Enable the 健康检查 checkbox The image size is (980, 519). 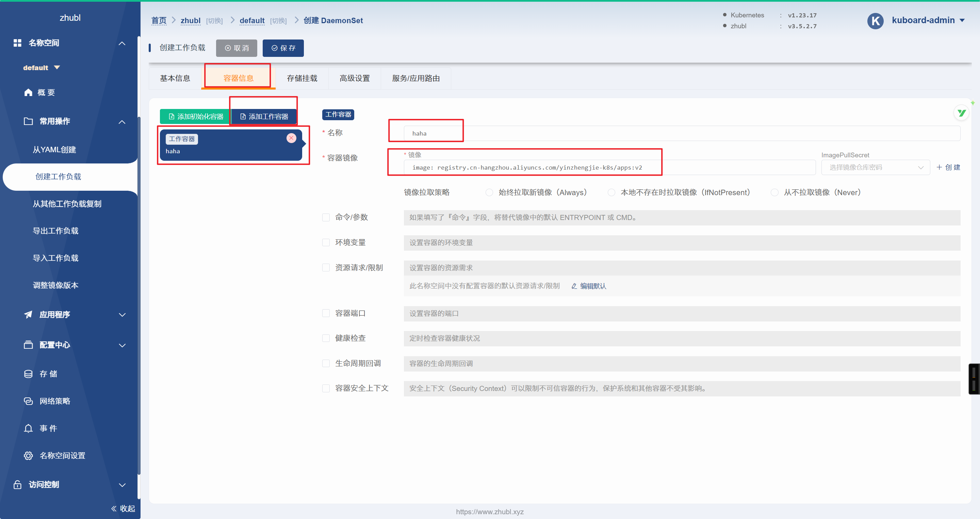pyautogui.click(x=326, y=338)
